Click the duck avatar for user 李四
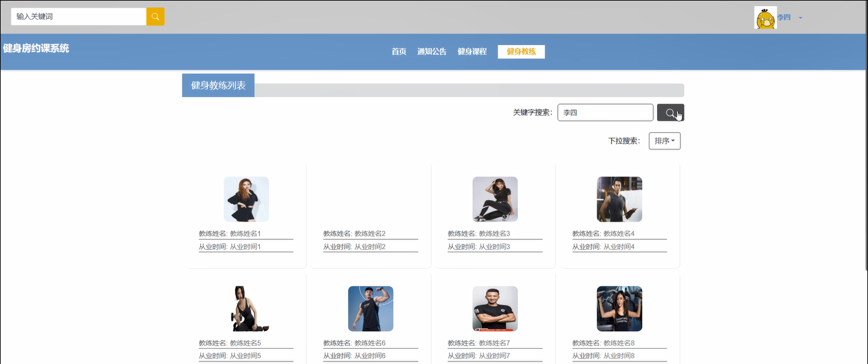 [765, 18]
